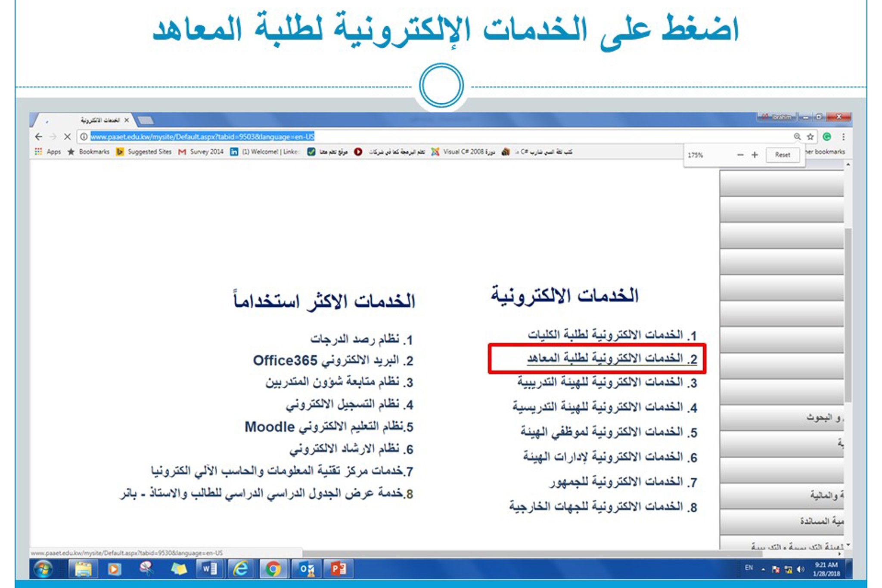Click the zoom magnifier icon in address bar
Image resolution: width=882 pixels, height=588 pixels.
point(797,136)
